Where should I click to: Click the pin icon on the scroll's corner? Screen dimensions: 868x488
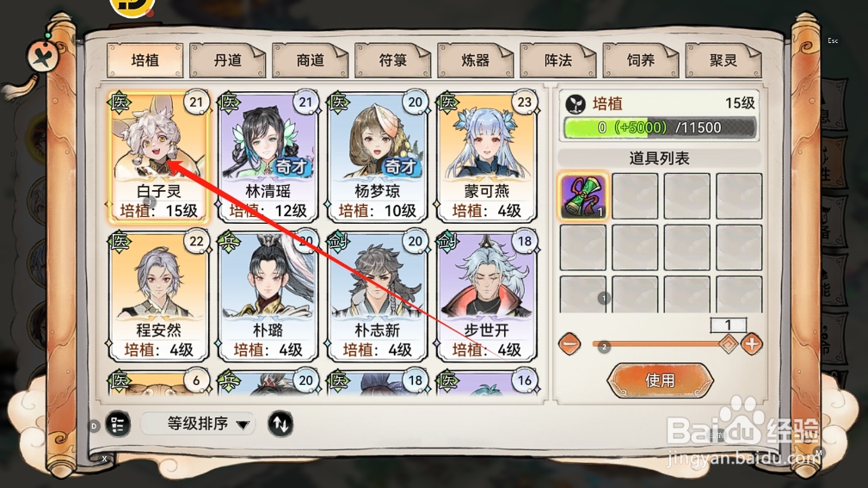click(44, 57)
